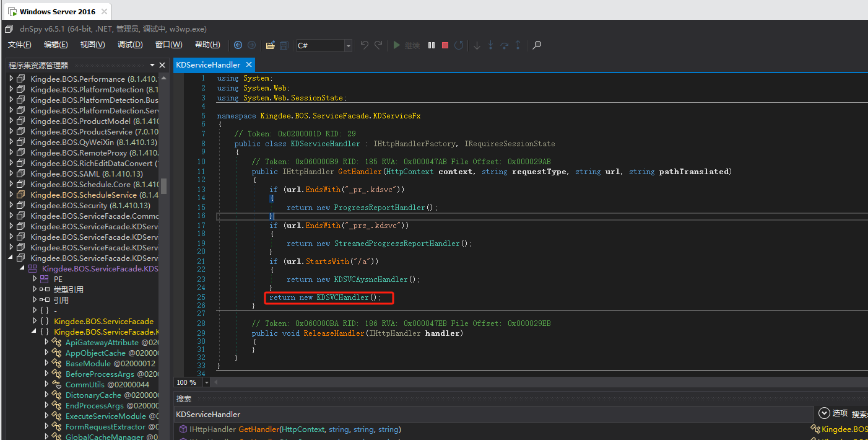Click the navigate back arrow icon

238,45
